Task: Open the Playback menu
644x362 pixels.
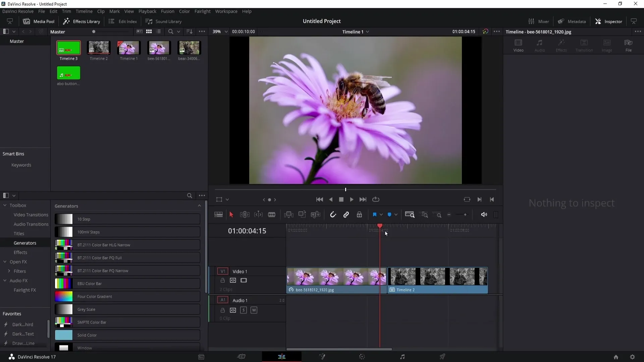Action: tap(148, 11)
